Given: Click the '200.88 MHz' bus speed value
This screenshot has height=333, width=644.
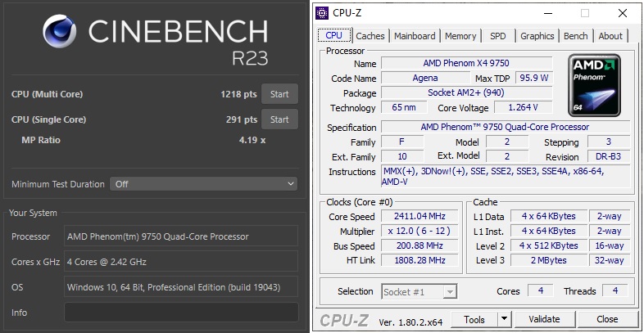Looking at the screenshot, I should pyautogui.click(x=420, y=245).
